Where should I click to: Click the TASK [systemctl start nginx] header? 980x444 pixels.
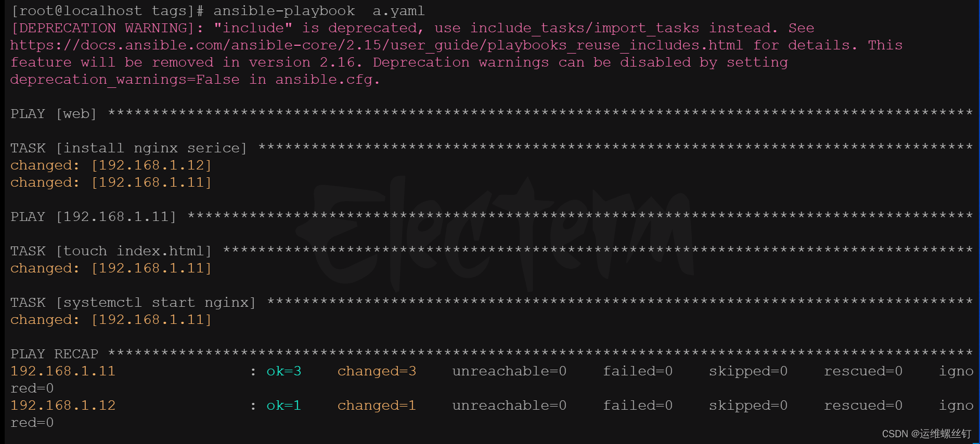[x=133, y=303]
